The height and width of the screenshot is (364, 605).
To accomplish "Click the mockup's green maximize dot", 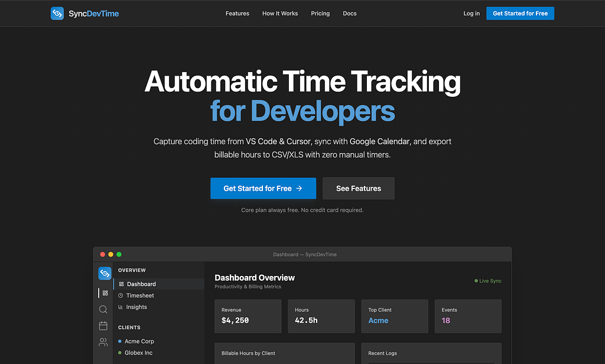I will coord(119,254).
